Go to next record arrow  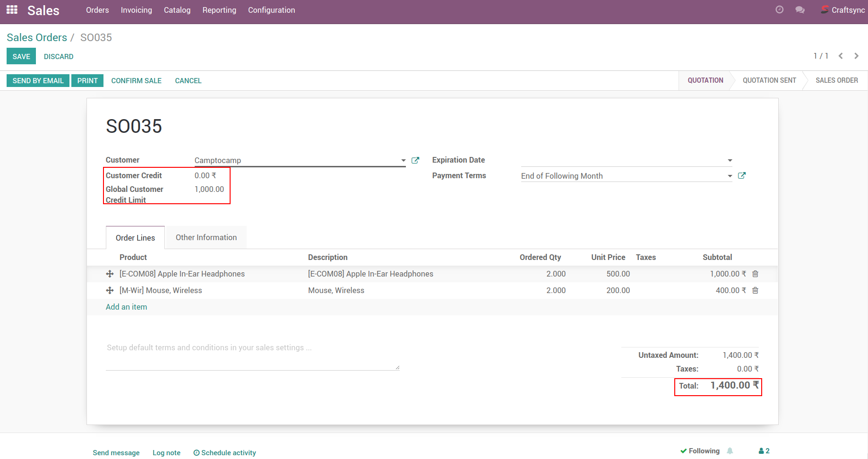tap(856, 56)
